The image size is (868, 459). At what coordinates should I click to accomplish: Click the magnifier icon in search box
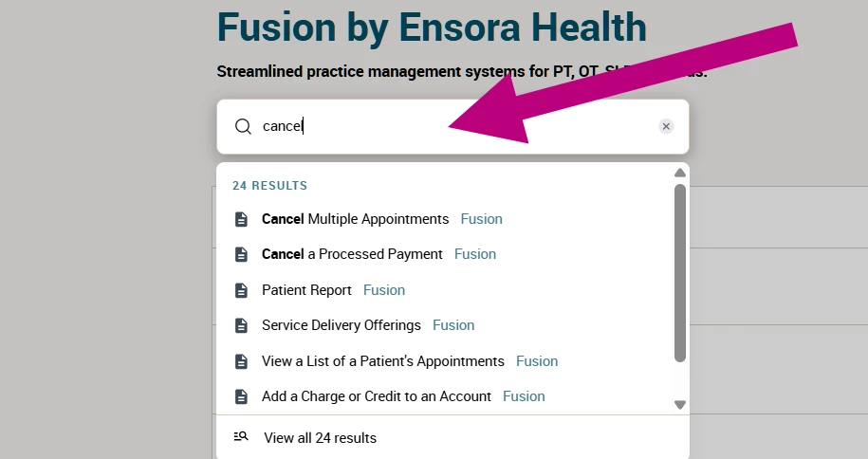[x=243, y=126]
